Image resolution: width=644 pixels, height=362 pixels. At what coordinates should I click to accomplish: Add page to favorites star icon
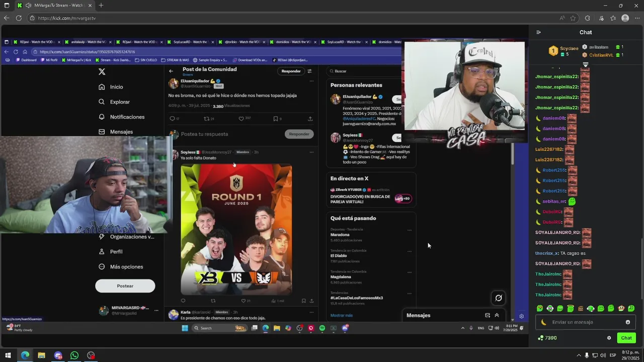point(573,18)
